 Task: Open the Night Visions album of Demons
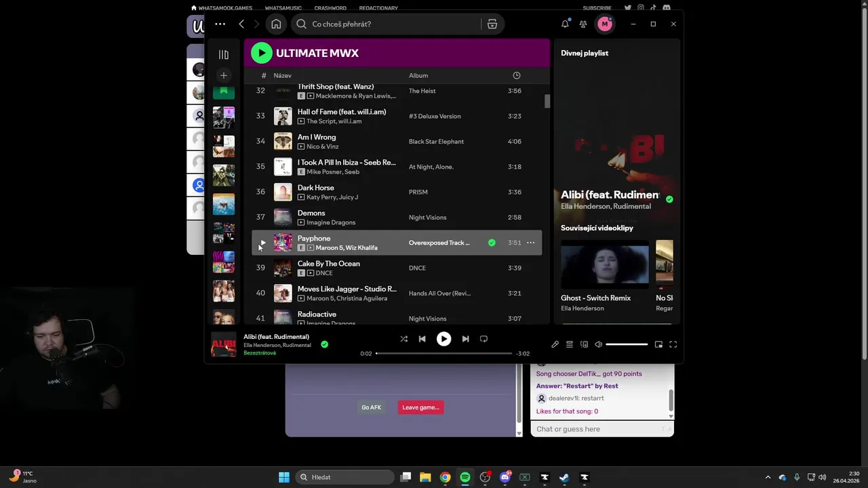point(428,218)
